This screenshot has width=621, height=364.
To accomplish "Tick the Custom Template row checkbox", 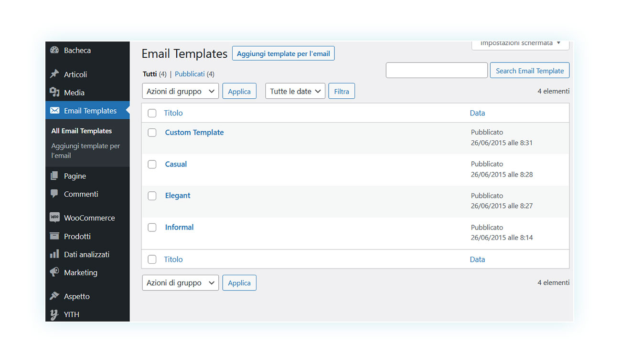I will point(152,133).
